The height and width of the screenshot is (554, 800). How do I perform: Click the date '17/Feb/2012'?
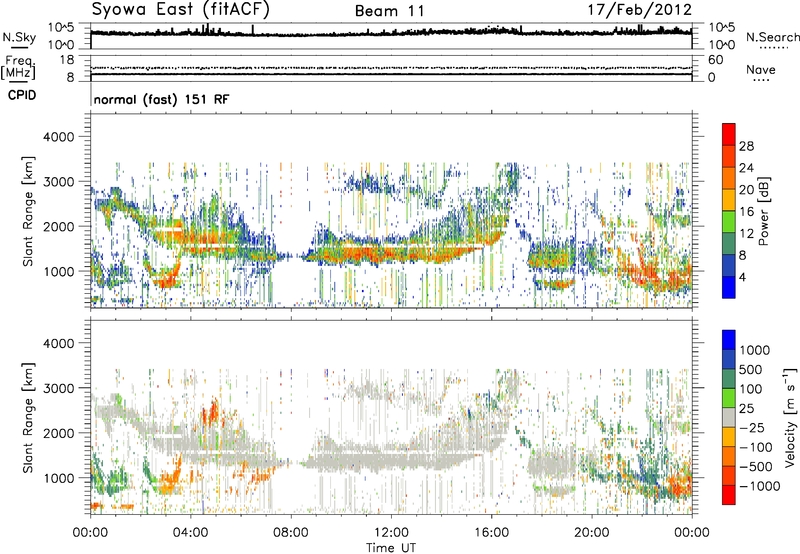point(640,10)
